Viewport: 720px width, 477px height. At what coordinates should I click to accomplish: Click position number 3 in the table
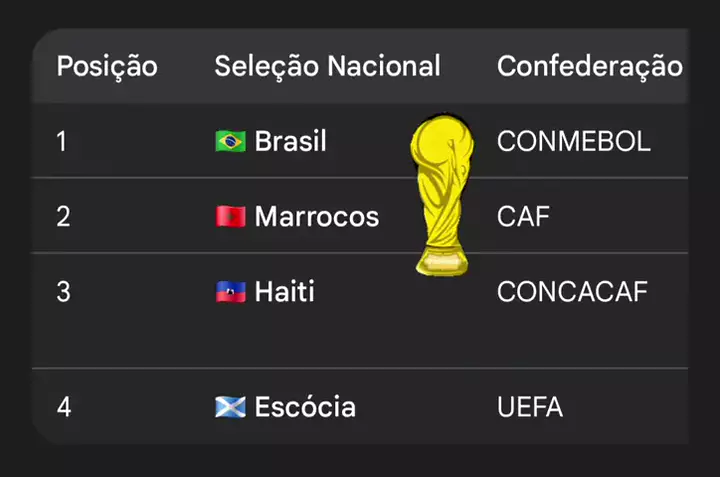(63, 292)
